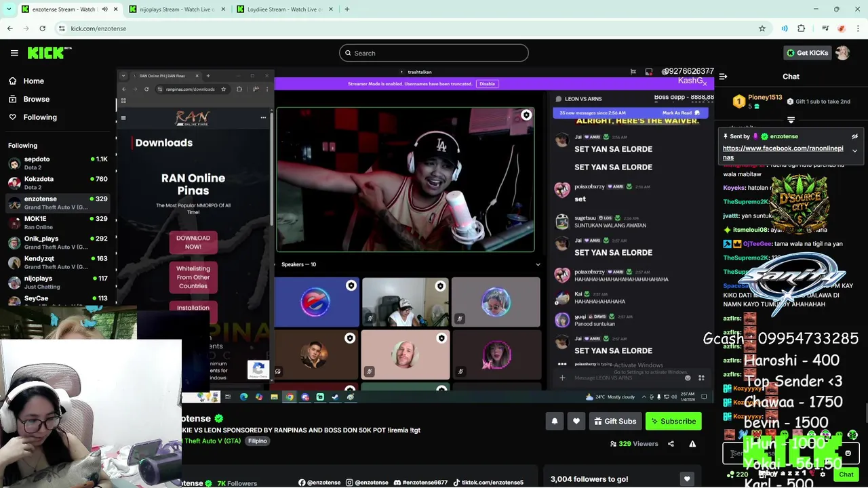Open enzotense TikTok link
The image size is (868, 488).
[488, 483]
